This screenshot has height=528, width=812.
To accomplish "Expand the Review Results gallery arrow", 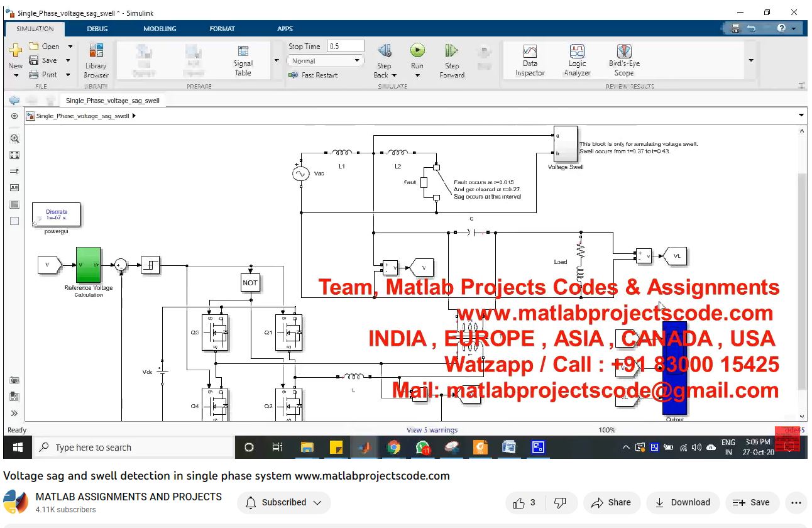I will click(751, 60).
